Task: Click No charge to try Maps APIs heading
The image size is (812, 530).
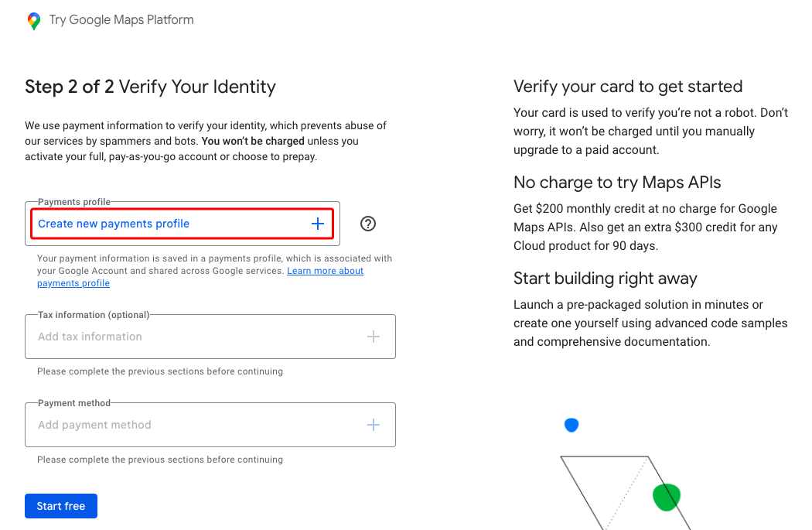Action: pos(617,183)
